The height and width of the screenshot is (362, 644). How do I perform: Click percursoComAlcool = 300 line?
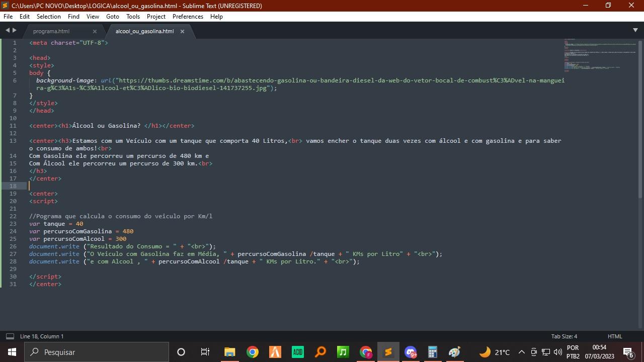pos(78,239)
